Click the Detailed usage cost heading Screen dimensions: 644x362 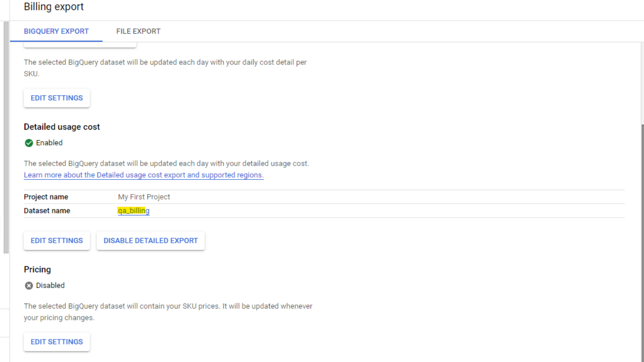click(62, 127)
